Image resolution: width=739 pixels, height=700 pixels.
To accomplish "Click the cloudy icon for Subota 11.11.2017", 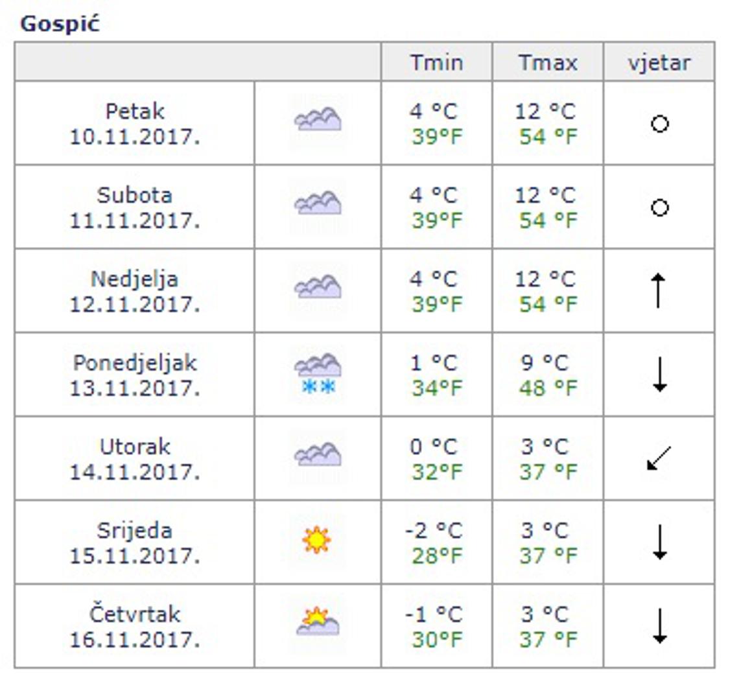I will 318,204.
